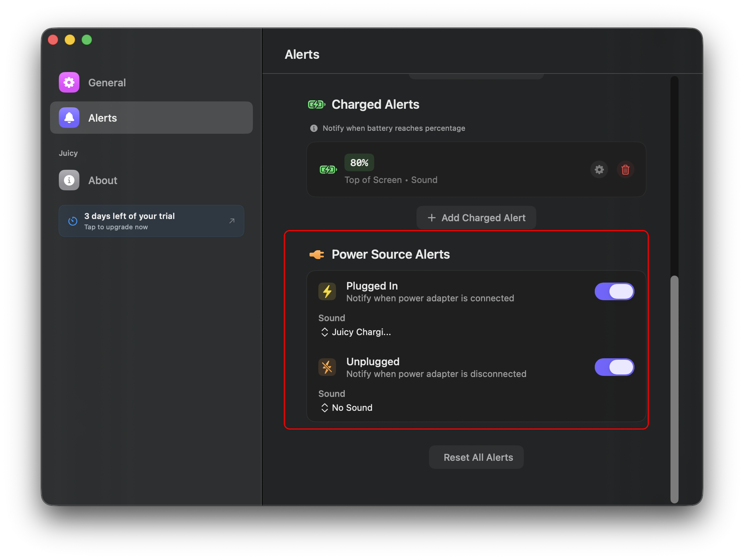Click the Unplugged crossed bolt icon
The image size is (744, 560).
coord(327,367)
